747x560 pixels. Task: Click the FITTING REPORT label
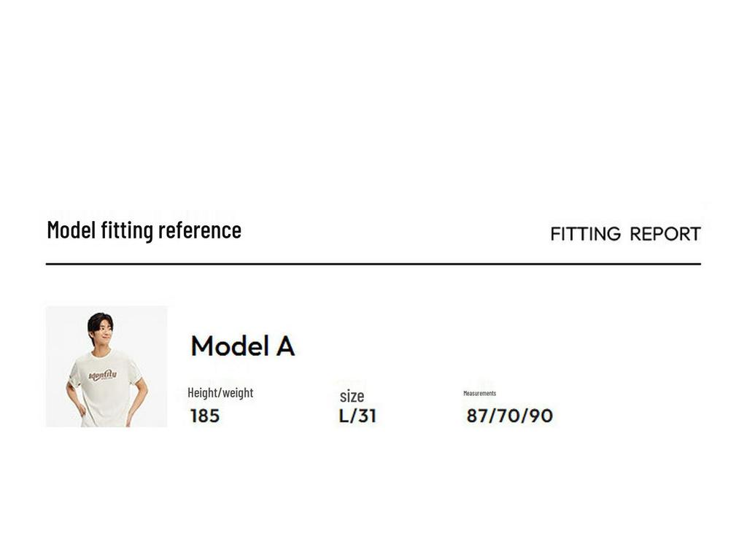tap(625, 234)
